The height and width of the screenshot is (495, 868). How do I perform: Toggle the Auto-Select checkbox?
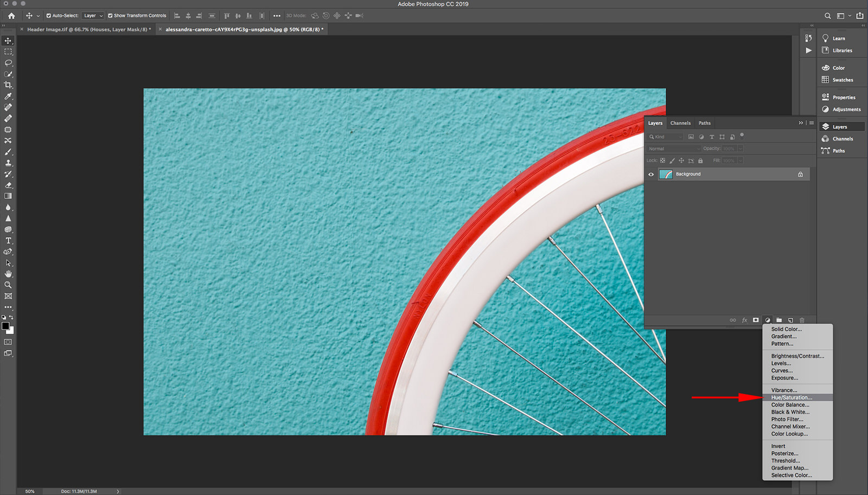49,16
